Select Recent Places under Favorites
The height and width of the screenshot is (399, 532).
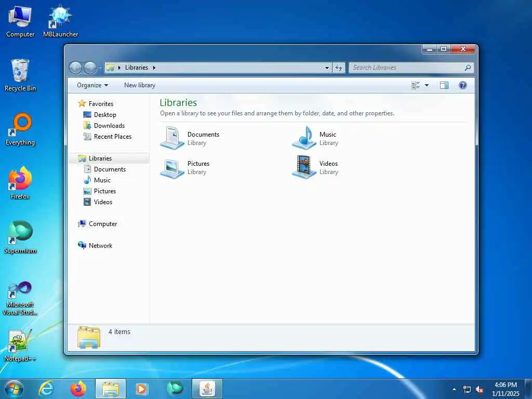pos(112,137)
